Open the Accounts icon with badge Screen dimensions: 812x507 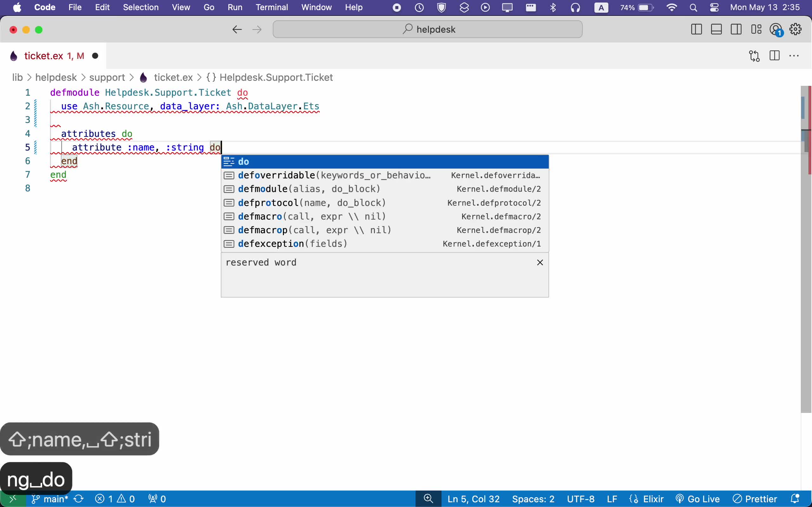776,29
